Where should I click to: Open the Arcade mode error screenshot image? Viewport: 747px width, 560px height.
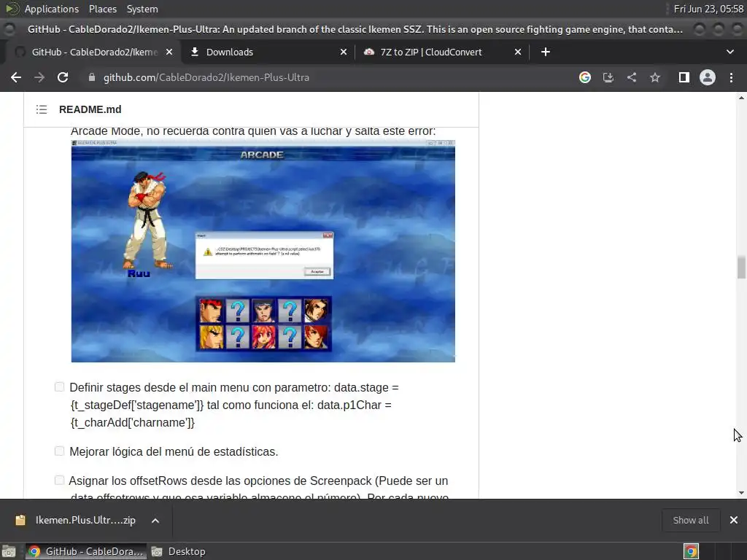263,251
